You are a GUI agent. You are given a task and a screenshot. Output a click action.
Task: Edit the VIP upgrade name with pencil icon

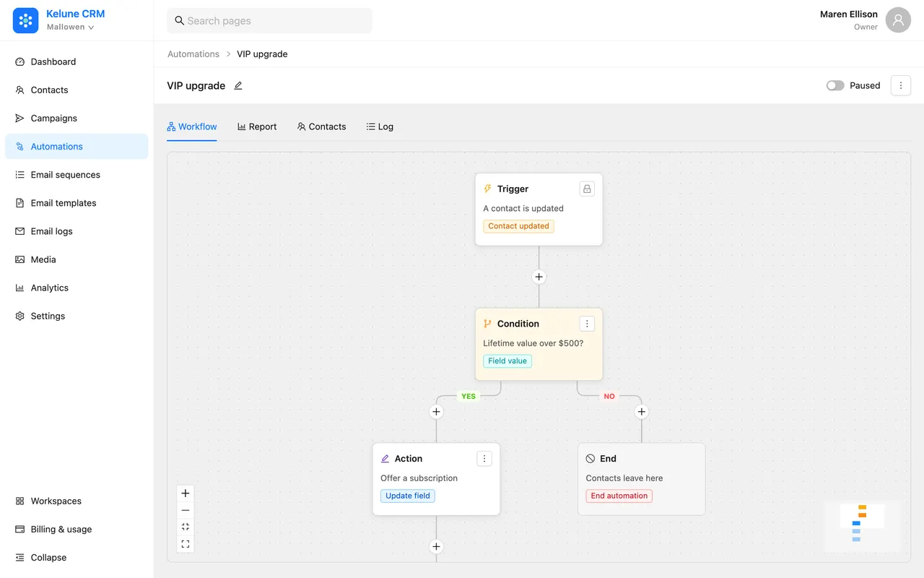click(238, 85)
